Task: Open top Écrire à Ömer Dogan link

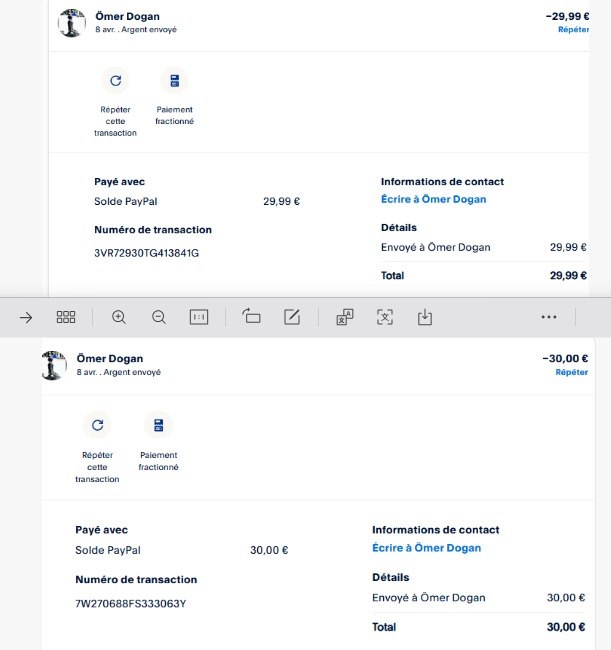Action: tap(433, 199)
